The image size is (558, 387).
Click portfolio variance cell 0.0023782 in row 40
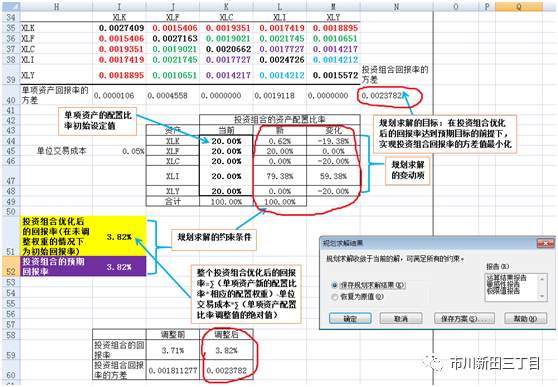pos(396,95)
